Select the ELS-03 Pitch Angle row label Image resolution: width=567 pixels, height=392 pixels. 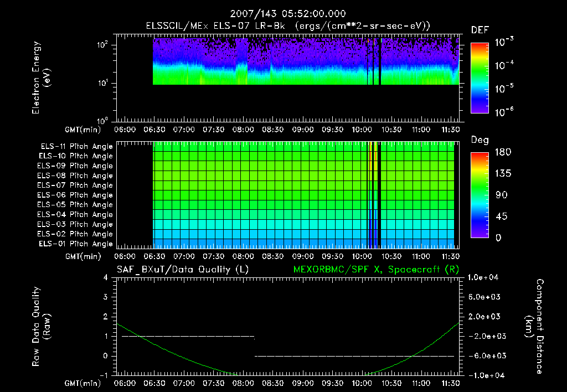pyautogui.click(x=75, y=224)
